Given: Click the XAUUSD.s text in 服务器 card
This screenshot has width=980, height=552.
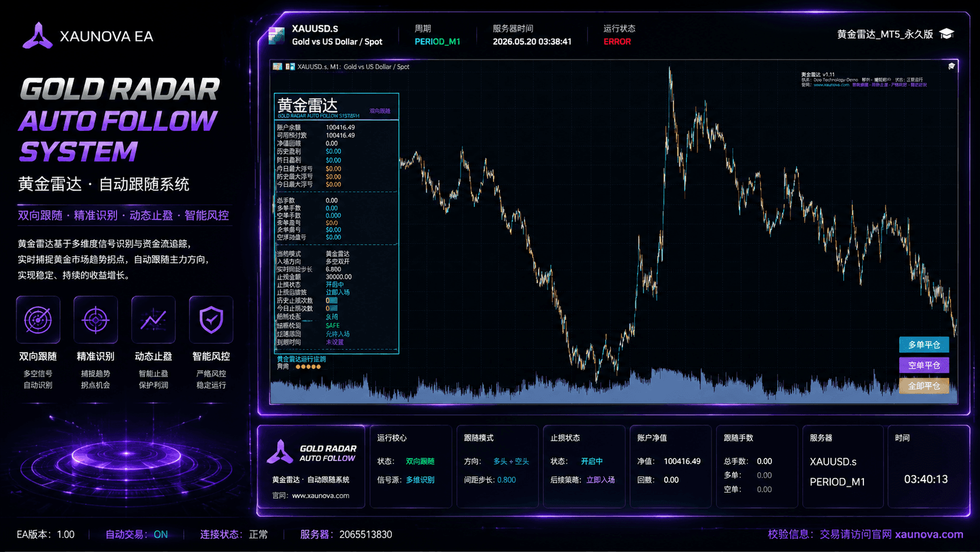Looking at the screenshot, I should click(833, 462).
